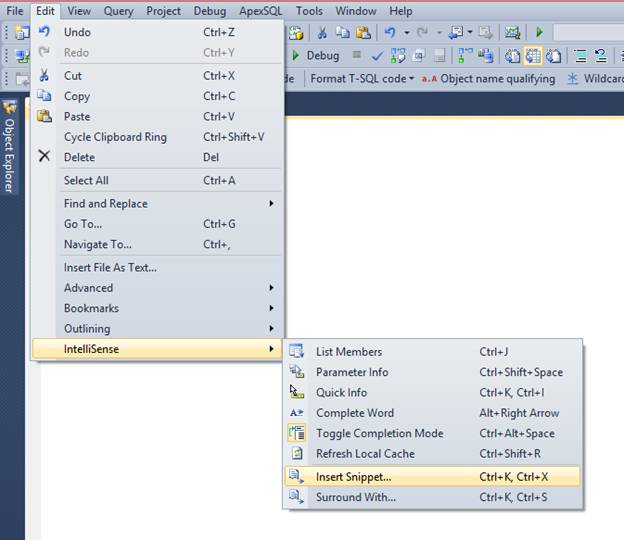This screenshot has width=624, height=540.
Task: Click Include Client Statistics icon
Action: click(x=486, y=56)
